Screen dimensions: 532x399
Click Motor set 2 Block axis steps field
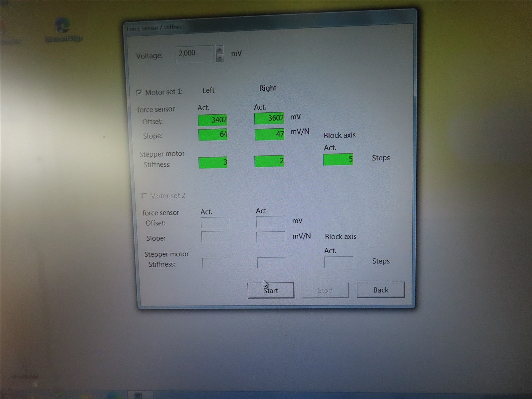tap(338, 262)
